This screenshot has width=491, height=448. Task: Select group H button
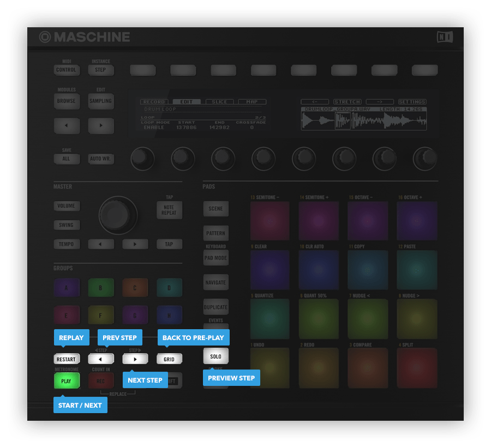(169, 315)
